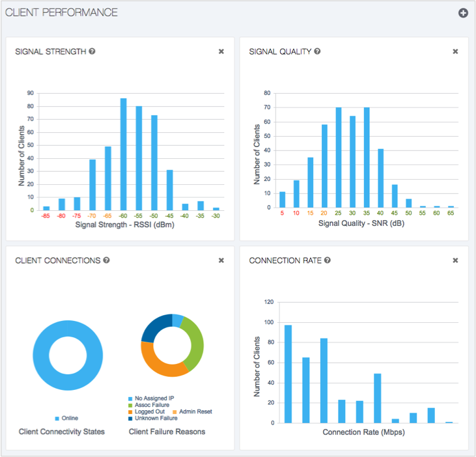
Task: Toggle the No Assigned IP legend item
Action: [154, 398]
